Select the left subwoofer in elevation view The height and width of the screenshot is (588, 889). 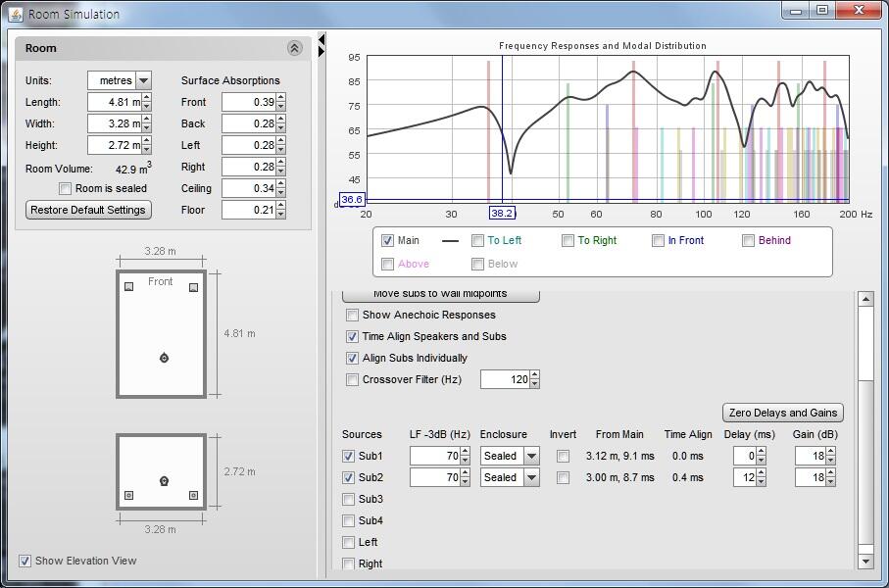(128, 495)
